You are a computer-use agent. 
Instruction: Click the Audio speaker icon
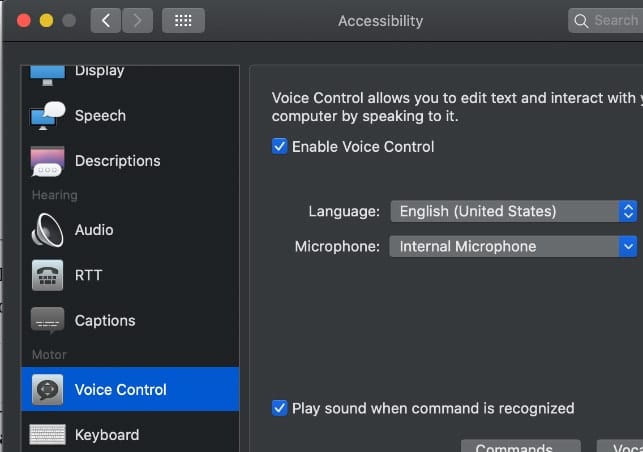click(x=47, y=230)
